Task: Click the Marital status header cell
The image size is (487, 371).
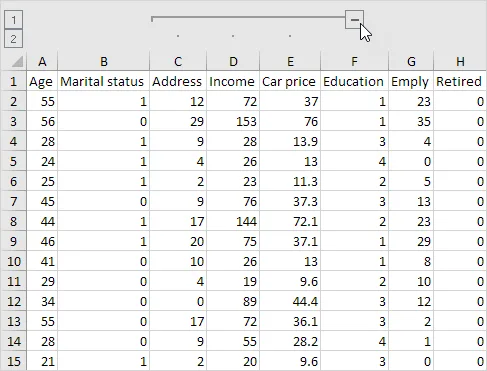Action: click(104, 81)
